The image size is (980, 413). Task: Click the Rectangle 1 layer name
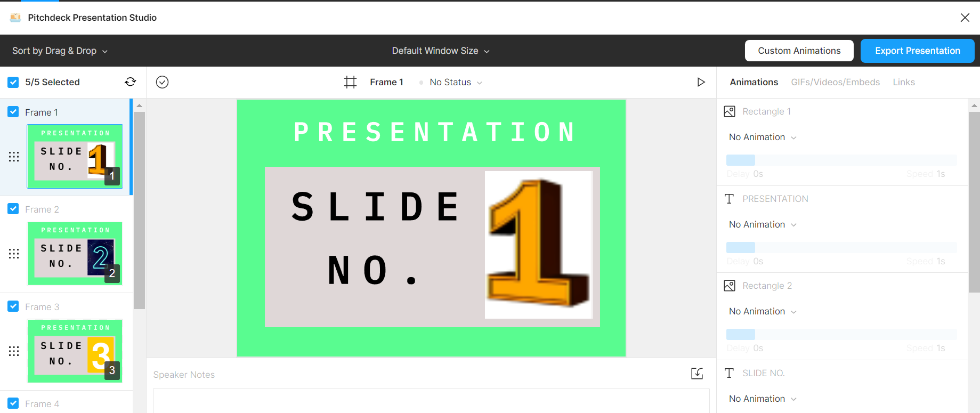766,111
